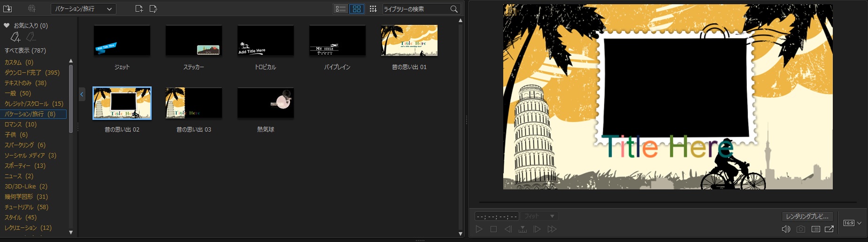Click the import media icon at top left
868x242 pixels.
(x=8, y=8)
